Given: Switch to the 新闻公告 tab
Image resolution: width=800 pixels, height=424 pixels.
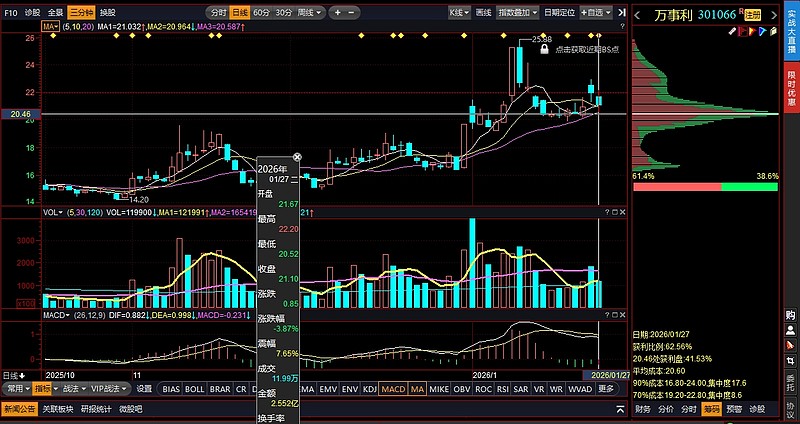Looking at the screenshot, I should (x=18, y=408).
